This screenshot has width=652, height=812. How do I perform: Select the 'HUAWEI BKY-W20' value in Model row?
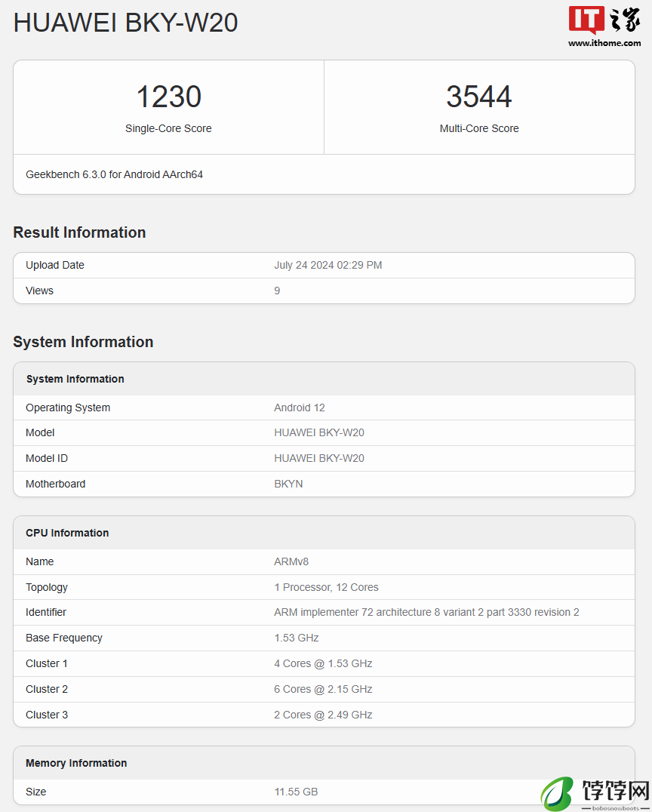(319, 432)
